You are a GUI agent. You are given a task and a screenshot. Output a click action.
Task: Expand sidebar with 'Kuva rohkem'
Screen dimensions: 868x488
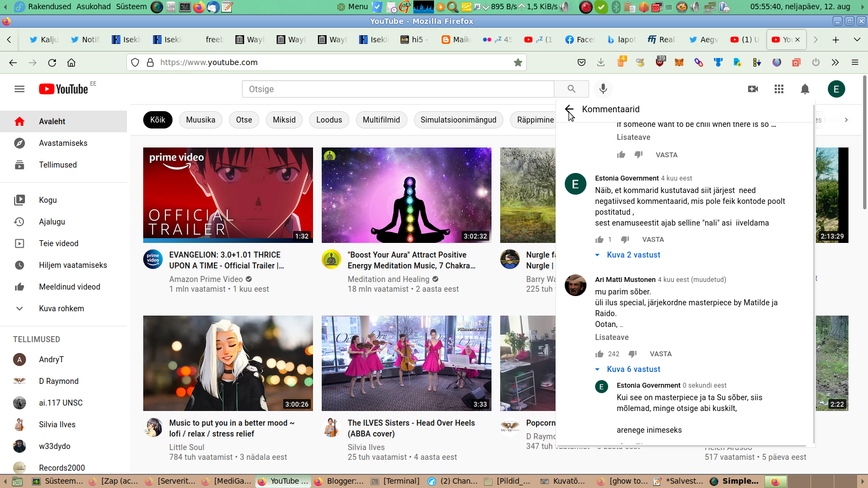point(61,309)
